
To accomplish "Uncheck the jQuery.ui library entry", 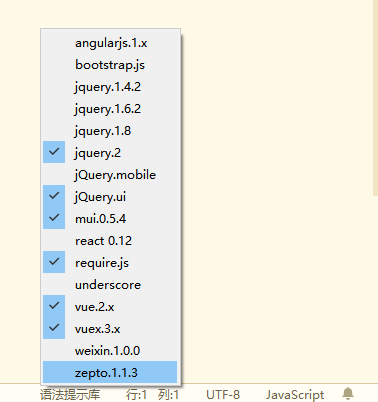I will (x=110, y=197).
